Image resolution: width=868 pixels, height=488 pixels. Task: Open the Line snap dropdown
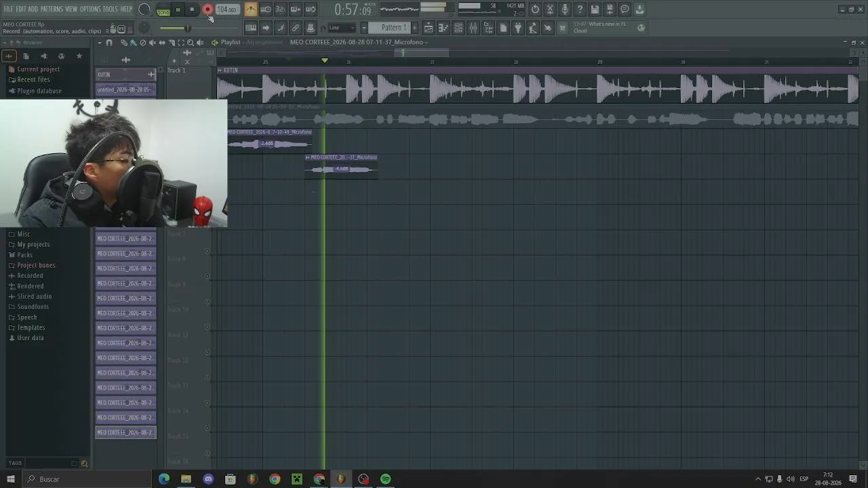pyautogui.click(x=342, y=28)
